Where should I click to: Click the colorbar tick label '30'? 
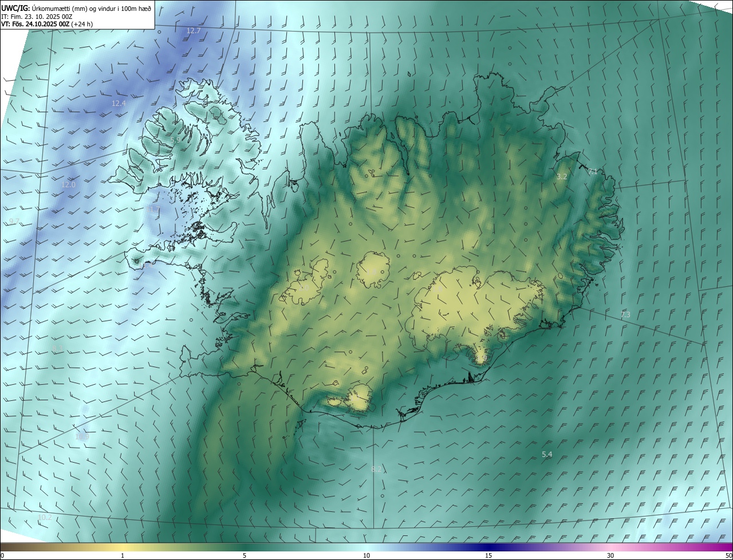610,555
